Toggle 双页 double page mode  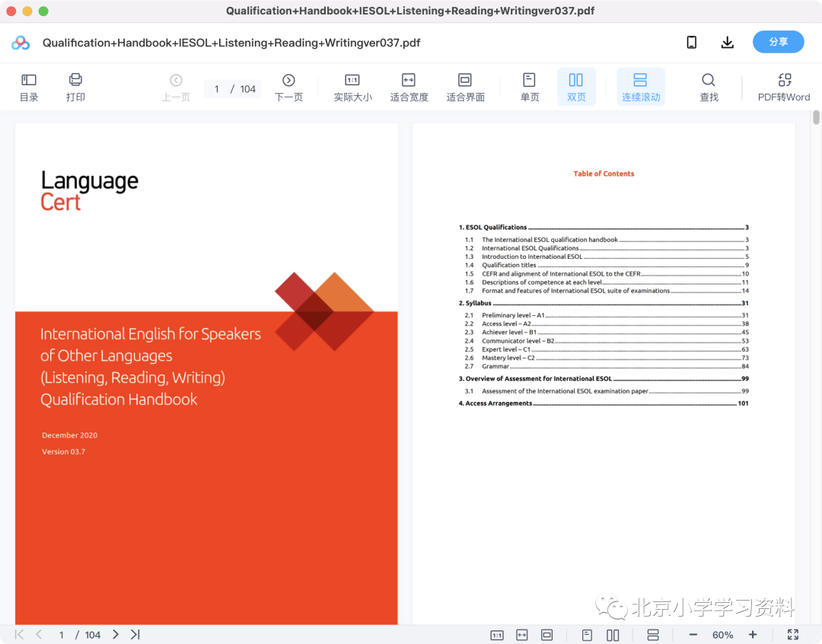coord(576,87)
